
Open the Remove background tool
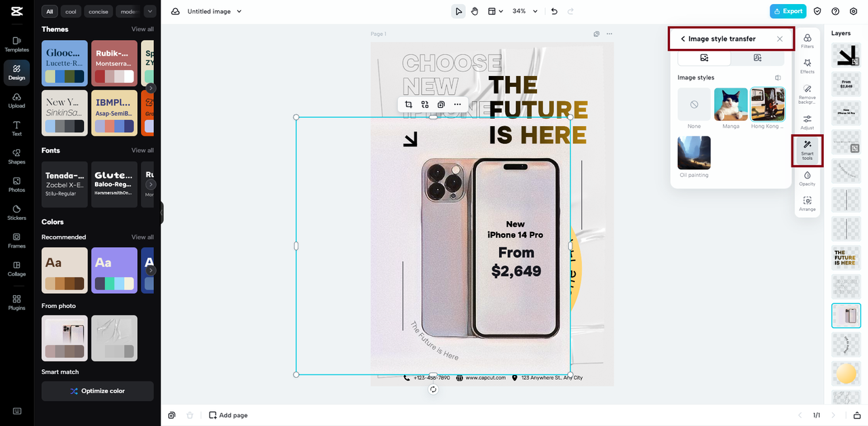point(807,94)
